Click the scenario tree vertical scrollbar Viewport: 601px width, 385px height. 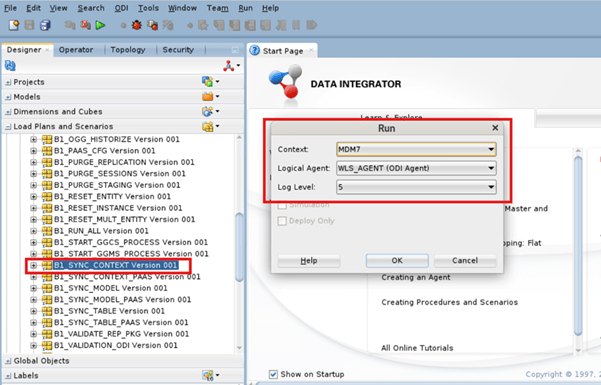point(240,247)
